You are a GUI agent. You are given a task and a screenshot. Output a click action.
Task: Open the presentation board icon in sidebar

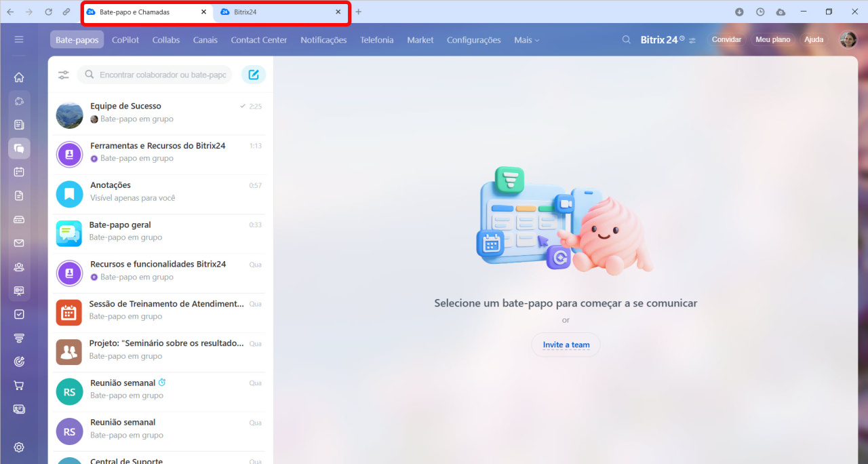click(19, 291)
